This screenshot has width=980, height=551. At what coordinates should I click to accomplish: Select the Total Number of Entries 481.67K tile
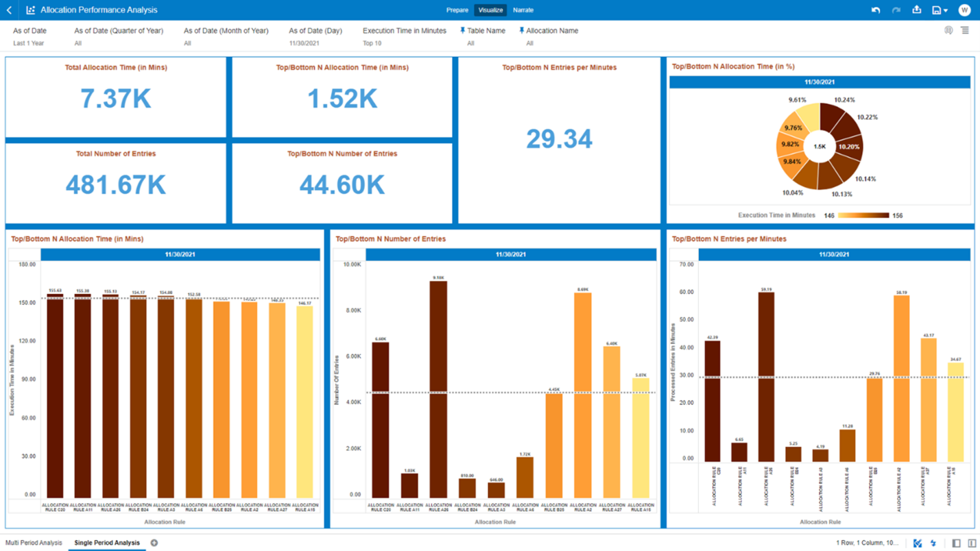(116, 184)
